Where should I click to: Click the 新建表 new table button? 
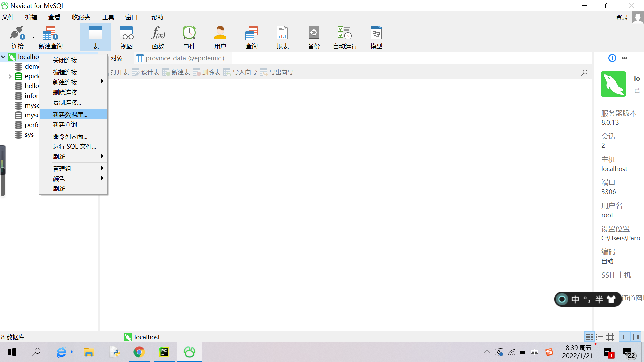tap(176, 72)
